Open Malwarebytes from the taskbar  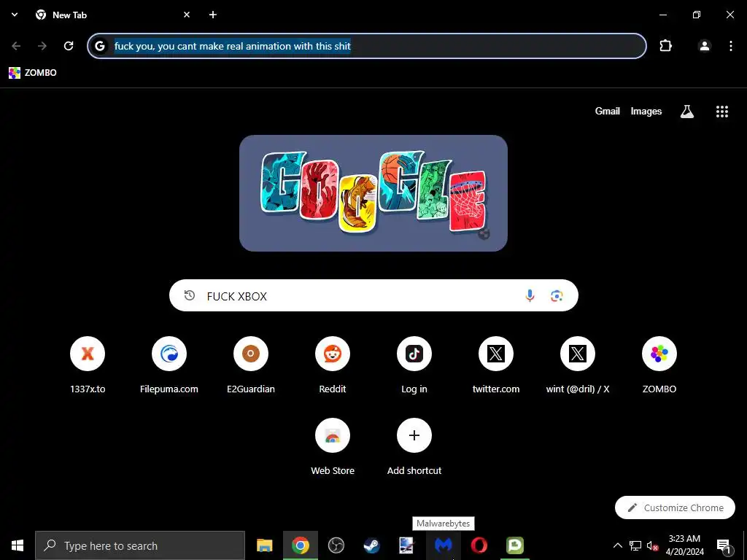pos(443,545)
